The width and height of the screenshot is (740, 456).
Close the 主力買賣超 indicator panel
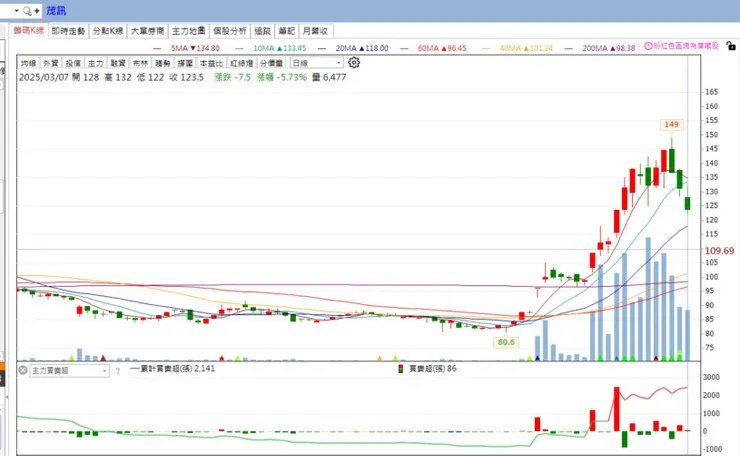23,370
